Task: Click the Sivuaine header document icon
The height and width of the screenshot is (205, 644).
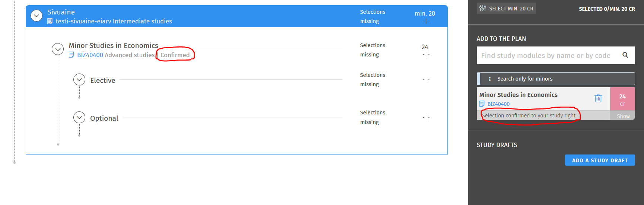Action: (50, 22)
